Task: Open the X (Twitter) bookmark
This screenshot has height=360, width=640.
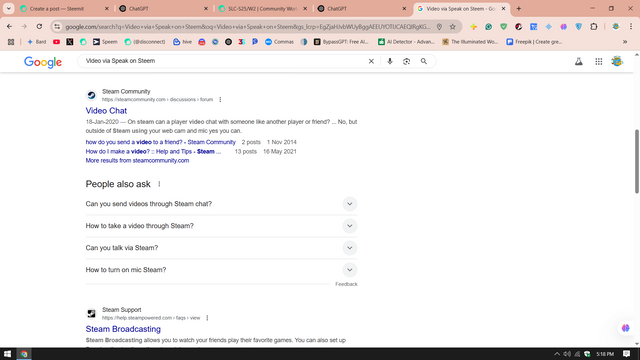Action: 70,42
